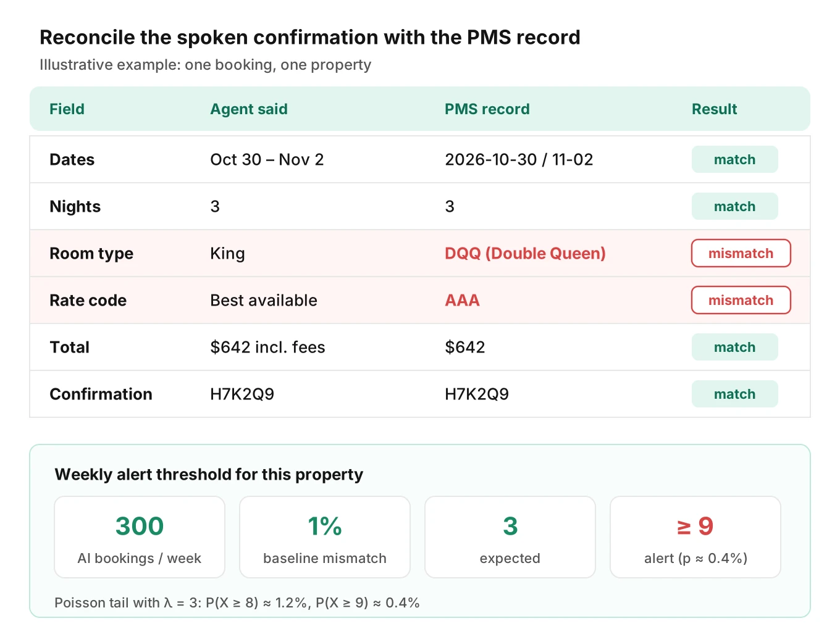Click the 'Dates' field label

[72, 159]
